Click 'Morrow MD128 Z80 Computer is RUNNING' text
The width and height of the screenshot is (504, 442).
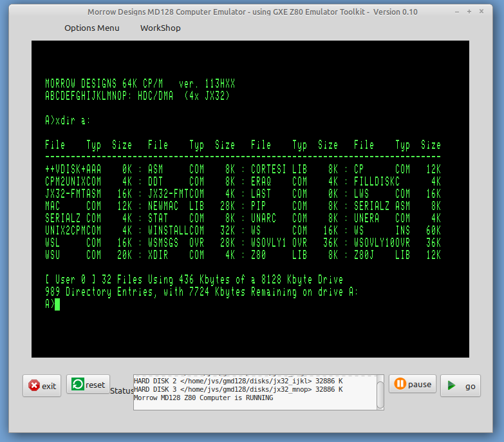(x=203, y=398)
